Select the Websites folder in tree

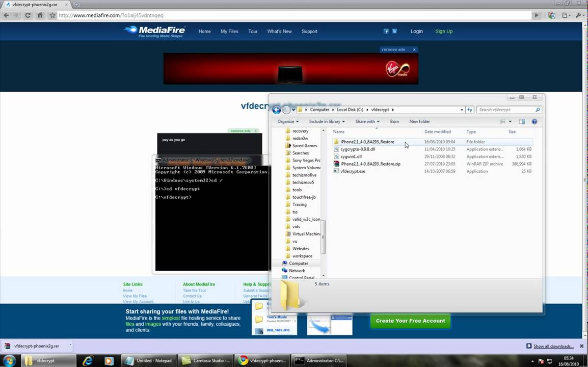pos(301,248)
